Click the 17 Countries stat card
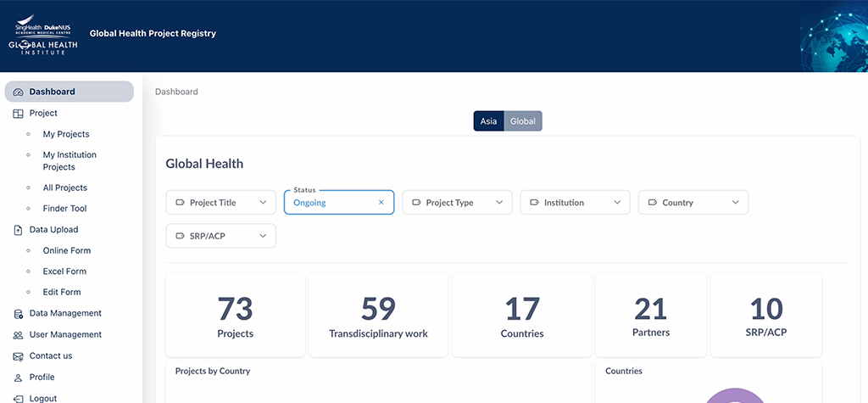Viewport: 868px width, 403px height. click(522, 315)
